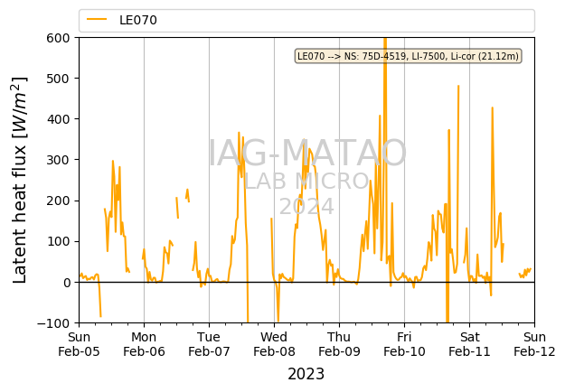Image resolution: width=565 pixels, height=392 pixels.
Task: Click the 100 y-axis tick label
Action: point(58,241)
